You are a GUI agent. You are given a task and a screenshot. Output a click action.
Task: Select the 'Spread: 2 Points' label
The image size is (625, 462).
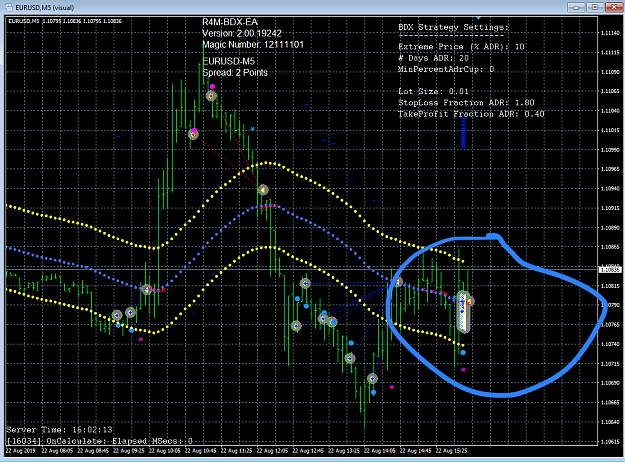click(235, 73)
